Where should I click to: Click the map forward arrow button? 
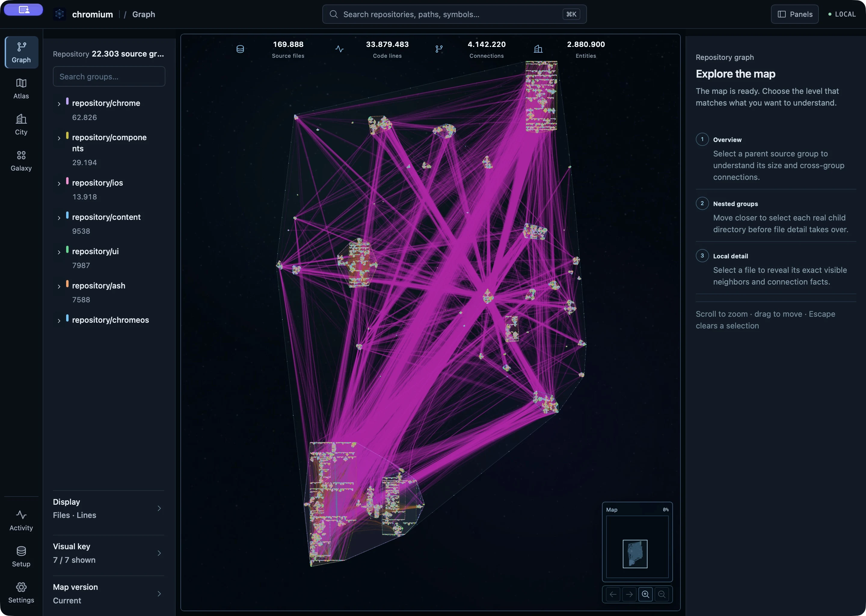pyautogui.click(x=629, y=594)
